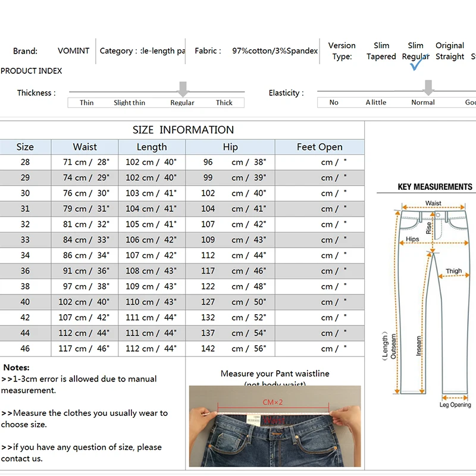This screenshot has width=476, height=476.
Task: Click hip inches 38" in size 28 row
Action: pos(260,162)
